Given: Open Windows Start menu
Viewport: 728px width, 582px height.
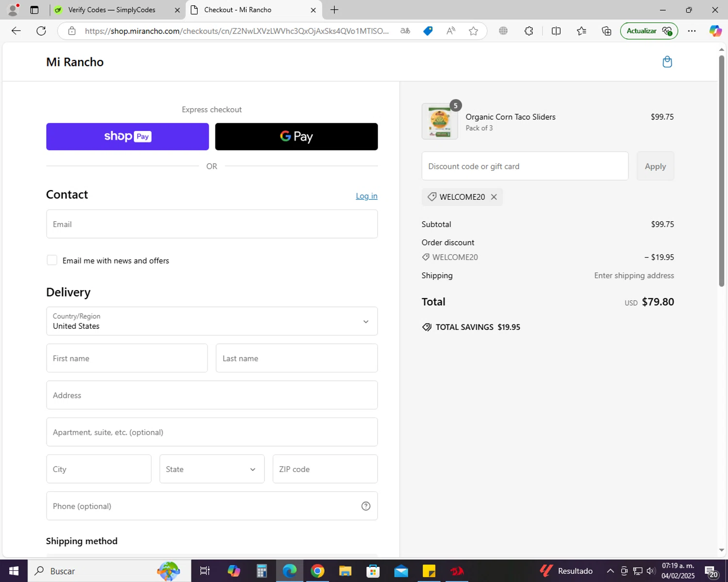Looking at the screenshot, I should click(14, 571).
